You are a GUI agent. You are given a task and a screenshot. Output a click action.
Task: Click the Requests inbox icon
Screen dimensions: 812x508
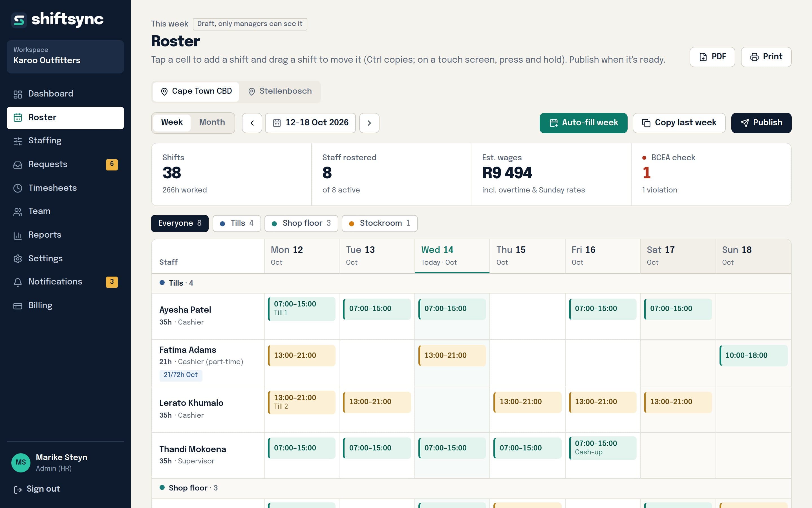pos(18,165)
